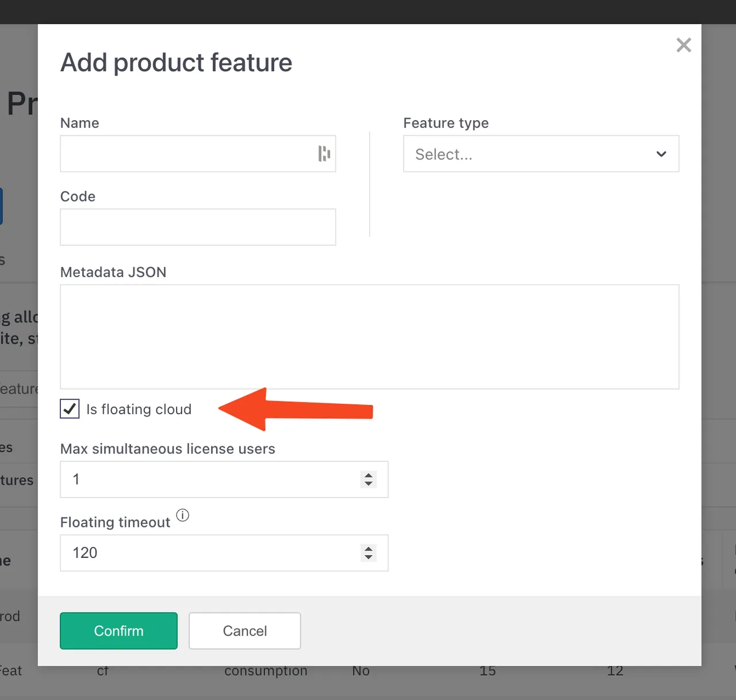Click the Select... placeholder under Feature type
Screen dimensions: 736x700
pos(444,154)
